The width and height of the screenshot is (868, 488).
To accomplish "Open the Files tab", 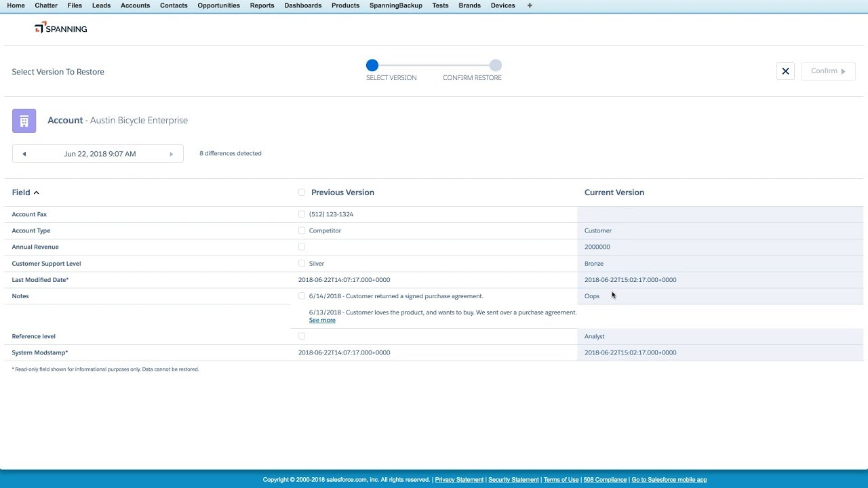I will [75, 5].
